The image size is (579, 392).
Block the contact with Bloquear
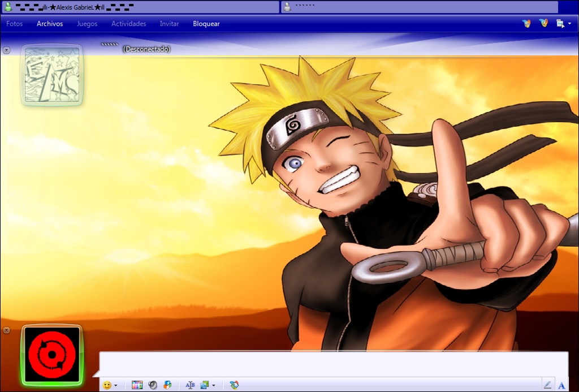206,24
